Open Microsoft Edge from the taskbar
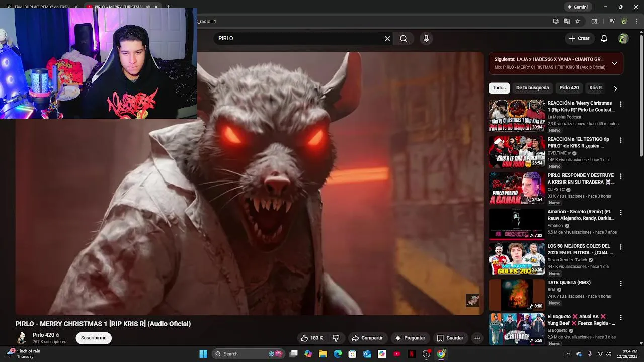644x362 pixels. click(x=338, y=354)
